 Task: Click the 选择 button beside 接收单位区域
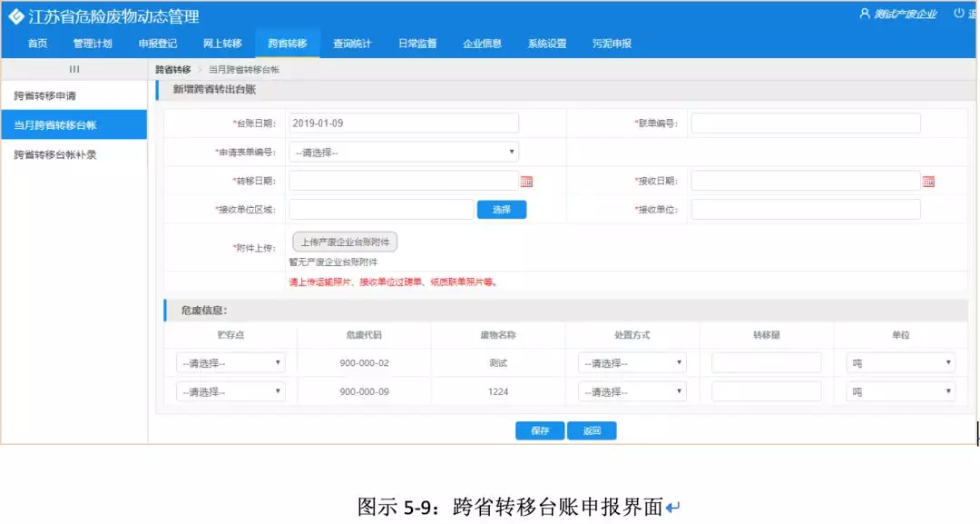[x=502, y=210]
